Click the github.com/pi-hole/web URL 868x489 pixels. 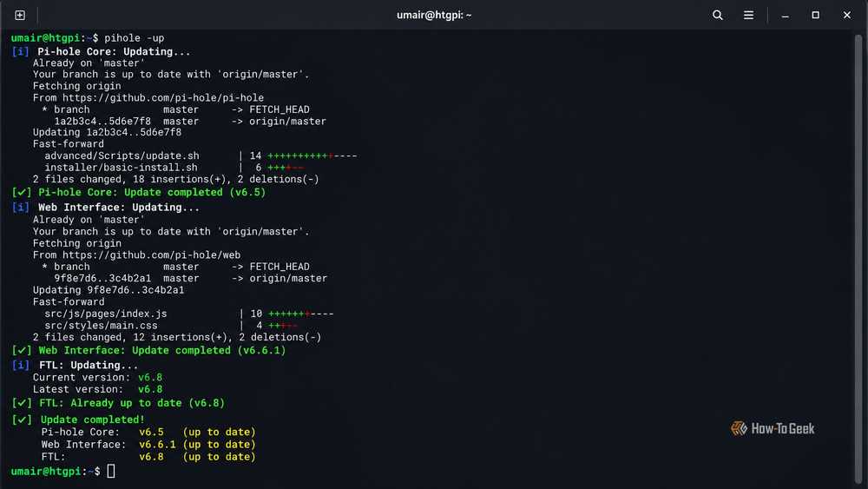coord(151,254)
